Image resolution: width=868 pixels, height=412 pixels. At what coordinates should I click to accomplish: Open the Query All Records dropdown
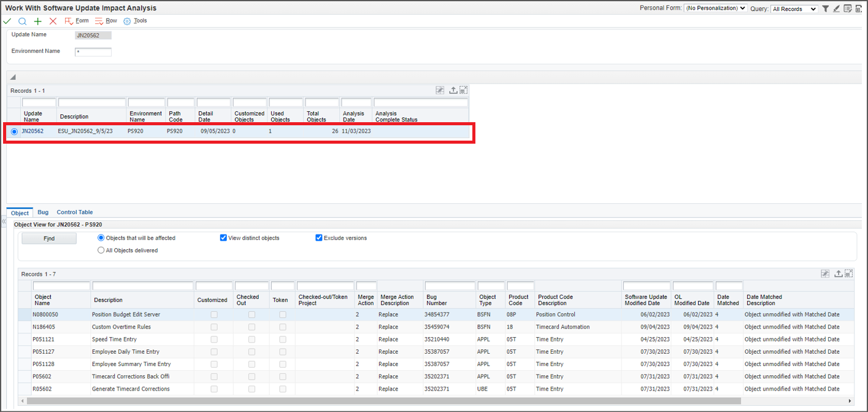tap(794, 9)
